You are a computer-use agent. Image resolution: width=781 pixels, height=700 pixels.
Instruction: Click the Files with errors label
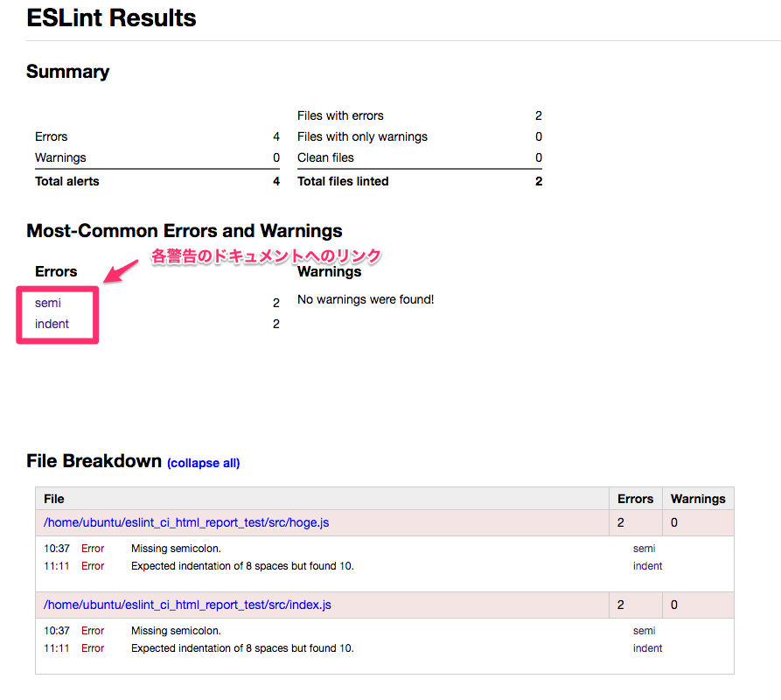[x=340, y=115]
